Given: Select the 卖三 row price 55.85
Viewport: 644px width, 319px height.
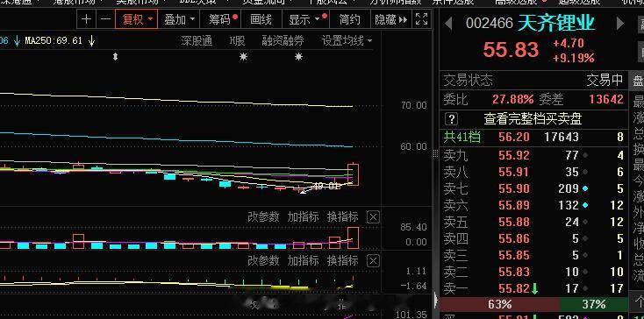Looking at the screenshot, I should point(514,255).
